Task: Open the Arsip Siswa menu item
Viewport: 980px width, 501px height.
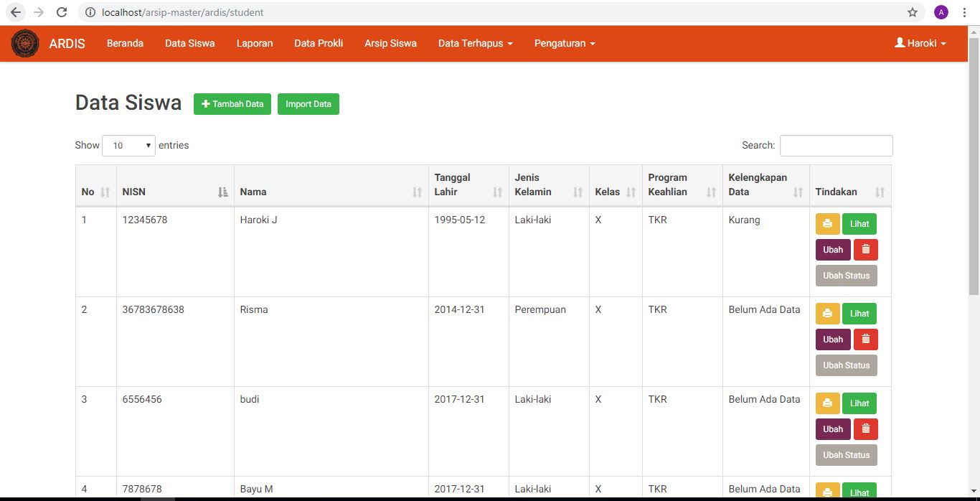Action: tap(390, 43)
